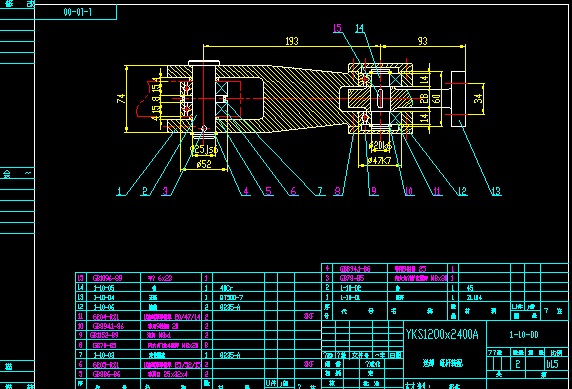
Task: Select the 00-01-1 text in top-left box
Action: pos(78,12)
